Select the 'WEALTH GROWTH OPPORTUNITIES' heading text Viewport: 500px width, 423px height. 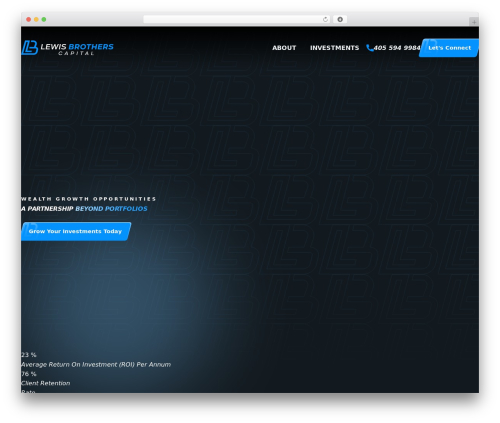pos(88,199)
